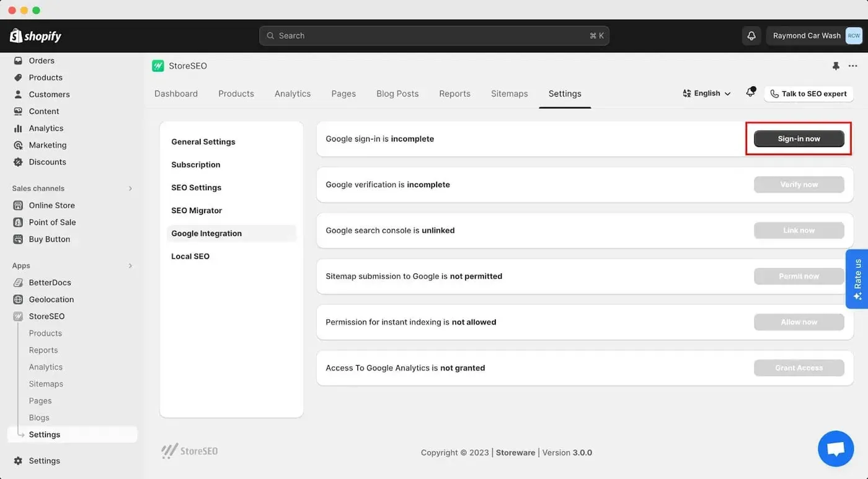Click the green StoreSEO logo in the app header

point(158,66)
